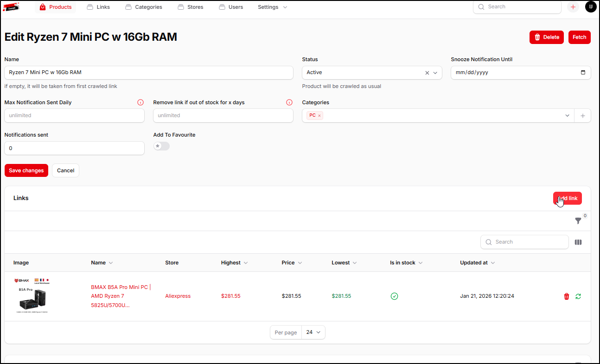600x364 pixels.
Task: Click the green refresh icon for BMAX link
Action: [578, 296]
